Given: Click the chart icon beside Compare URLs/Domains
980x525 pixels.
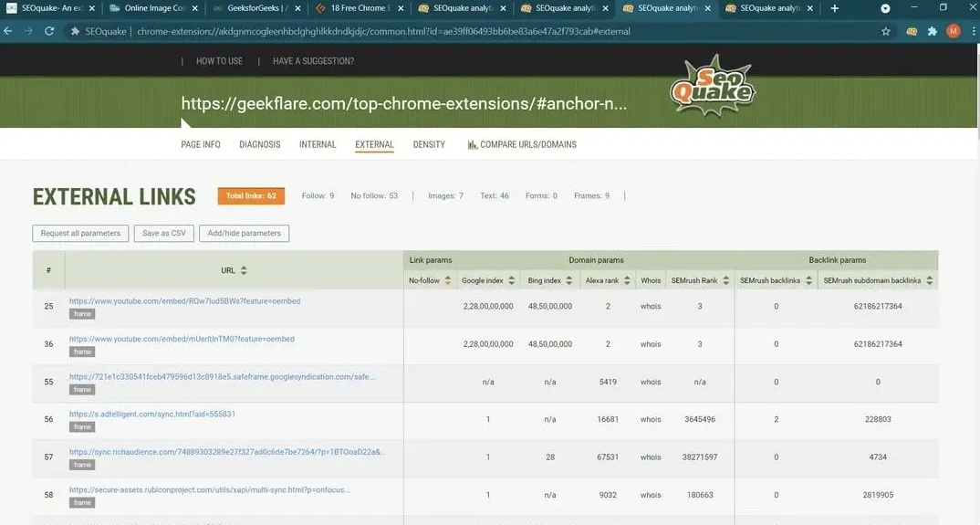Looking at the screenshot, I should (x=473, y=144).
